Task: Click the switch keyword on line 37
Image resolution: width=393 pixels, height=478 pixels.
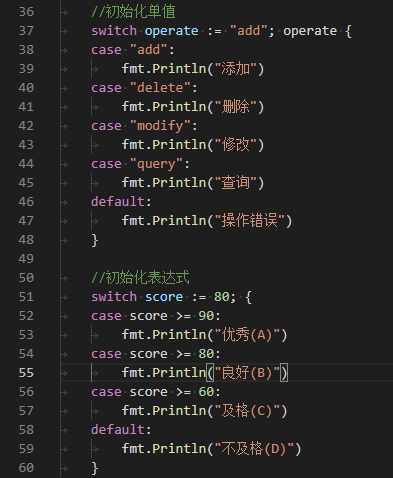Action: coord(114,31)
